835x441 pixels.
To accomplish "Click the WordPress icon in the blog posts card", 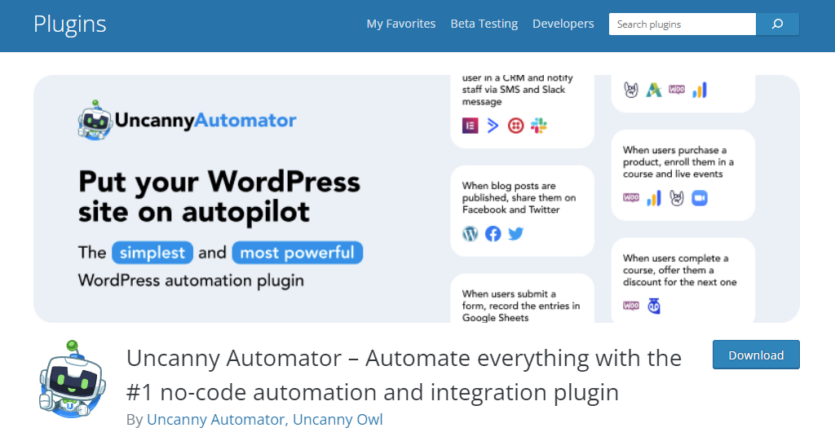I will (470, 234).
